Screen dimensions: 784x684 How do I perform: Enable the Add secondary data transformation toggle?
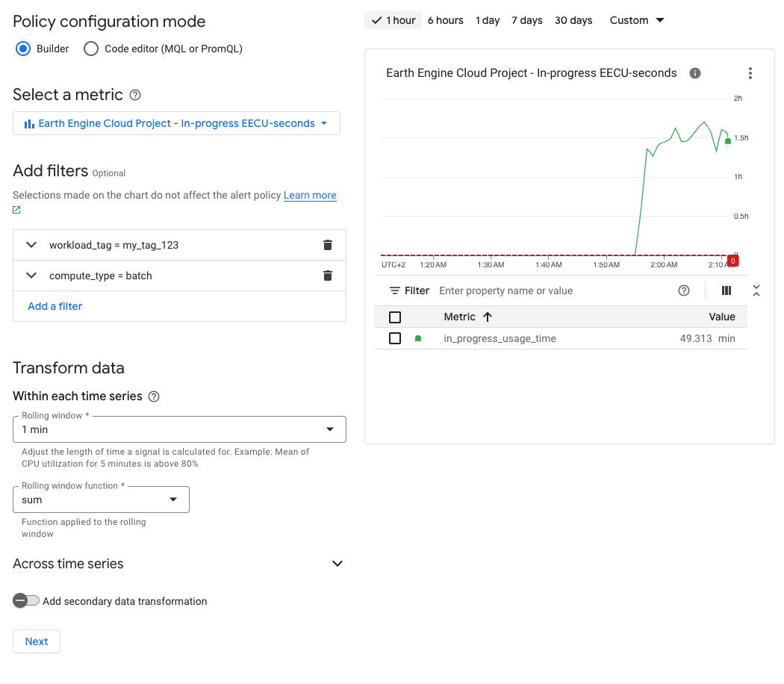[x=26, y=600]
